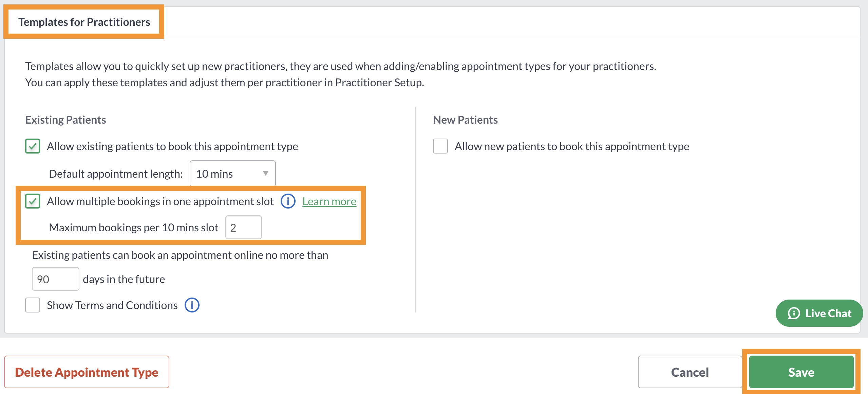The width and height of the screenshot is (868, 394).
Task: Click Delete Appointment Type button
Action: point(87,372)
